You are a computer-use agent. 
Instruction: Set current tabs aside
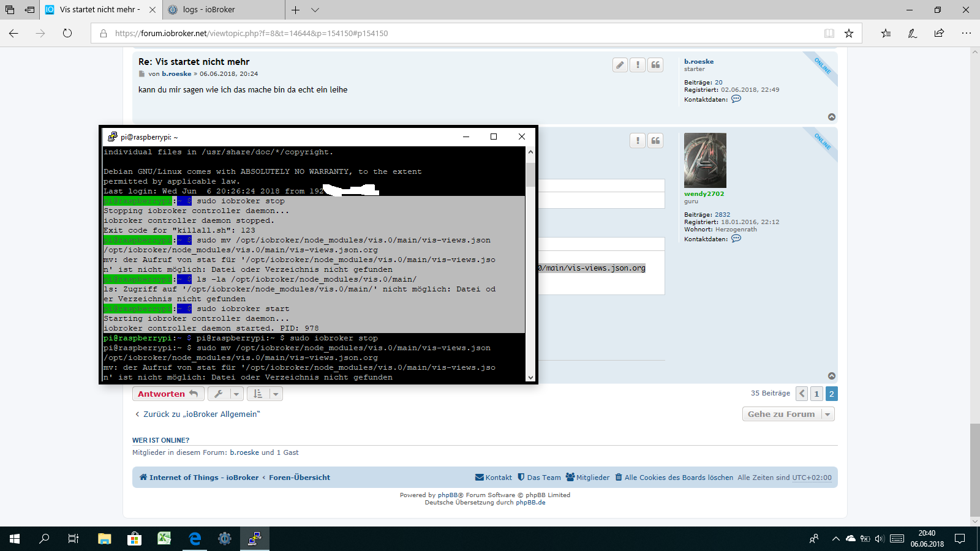pos(29,10)
